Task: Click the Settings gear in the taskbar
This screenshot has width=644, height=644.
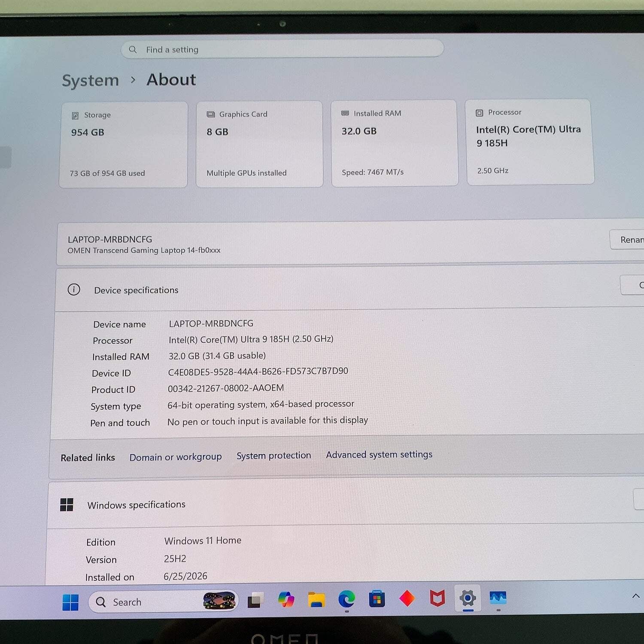Action: pos(468,598)
